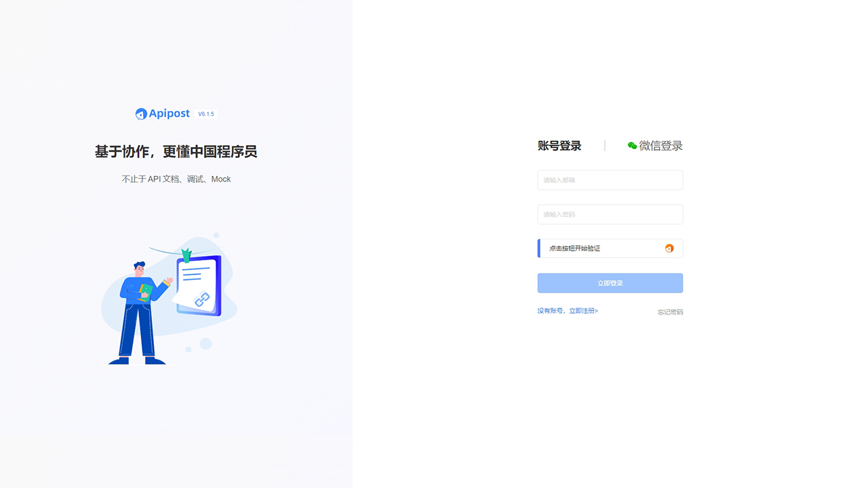868x488 pixels.
Task: Click the 忘记密码 forgot password link
Action: coord(670,312)
